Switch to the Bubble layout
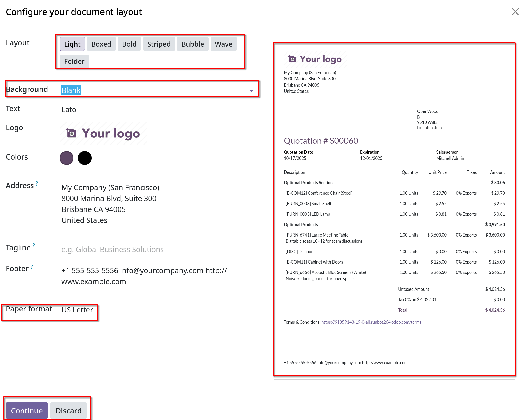Screen dimensions: 525x420 [x=193, y=44]
